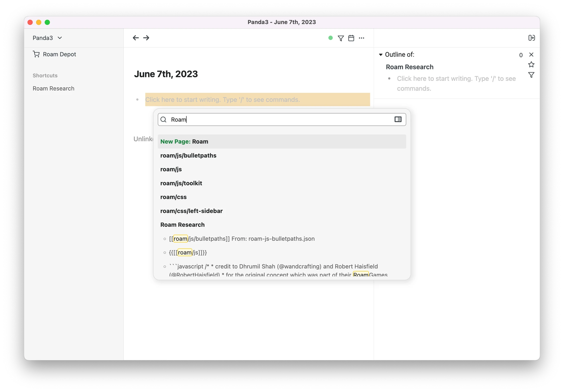Click the sidebar block bullet point

389,79
